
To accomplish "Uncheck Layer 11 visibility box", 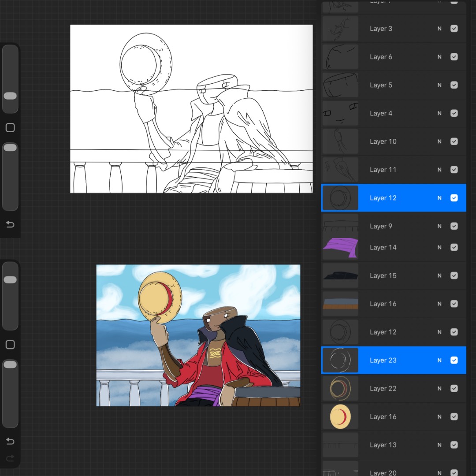I will pos(454,170).
